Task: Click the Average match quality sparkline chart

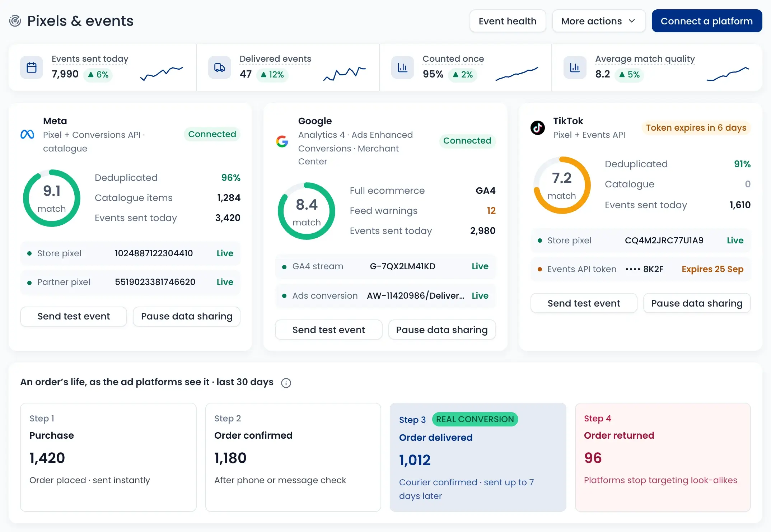Action: (728, 73)
